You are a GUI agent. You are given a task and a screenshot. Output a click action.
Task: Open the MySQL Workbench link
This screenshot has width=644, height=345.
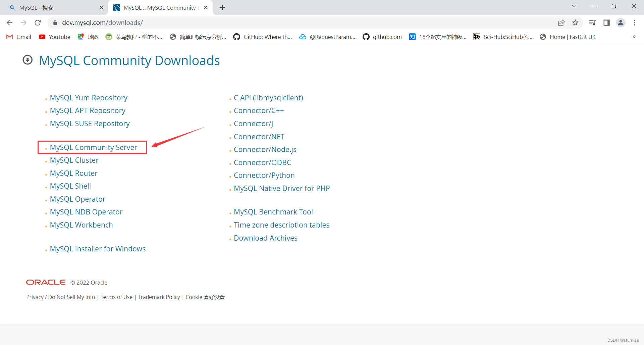click(x=81, y=225)
